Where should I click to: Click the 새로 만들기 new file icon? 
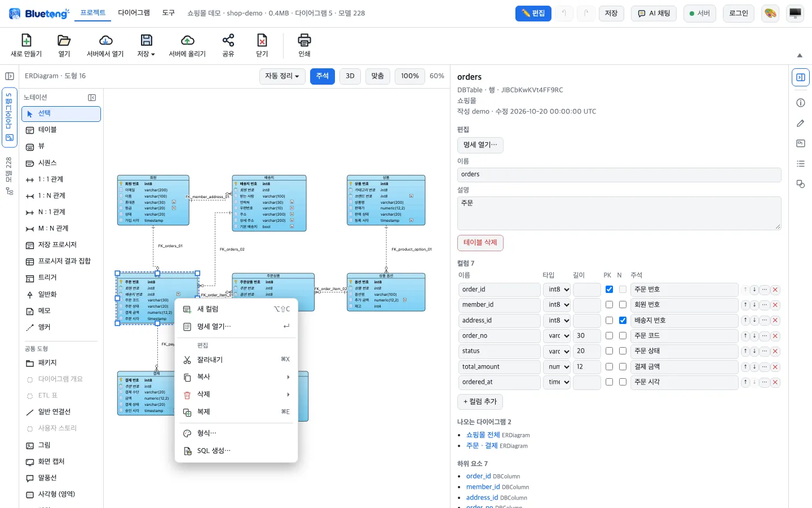pyautogui.click(x=26, y=40)
